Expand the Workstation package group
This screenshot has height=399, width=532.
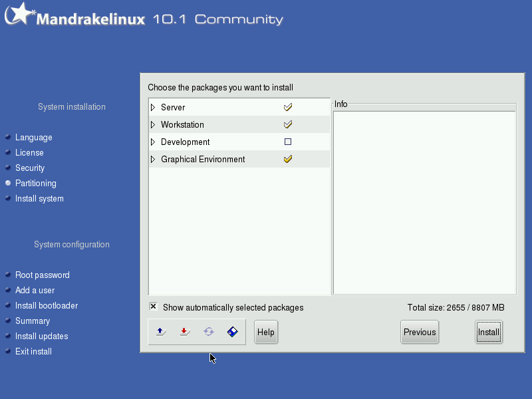tap(153, 124)
